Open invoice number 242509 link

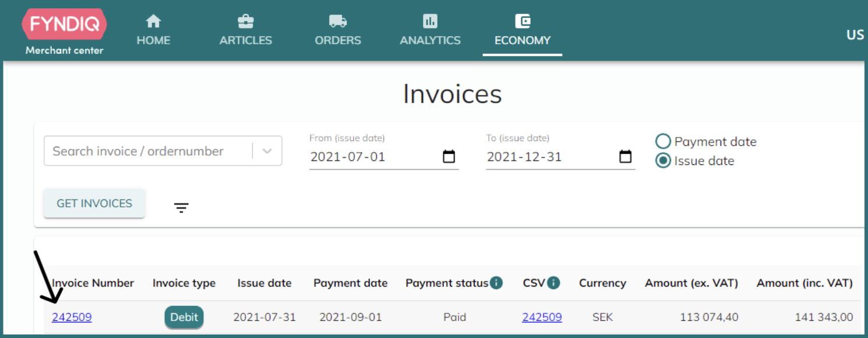coord(72,317)
